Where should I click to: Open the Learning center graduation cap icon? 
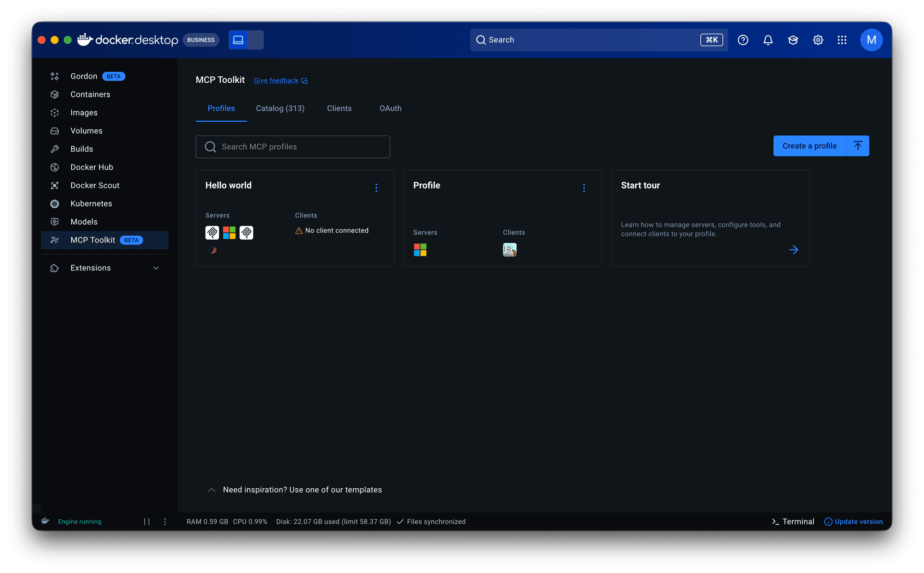pyautogui.click(x=793, y=40)
